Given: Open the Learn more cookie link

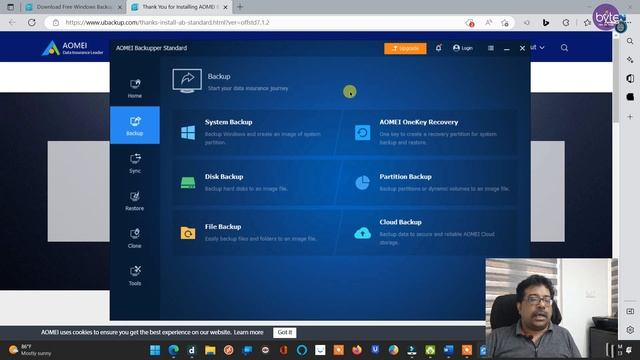Looking at the screenshot, I should (x=249, y=332).
